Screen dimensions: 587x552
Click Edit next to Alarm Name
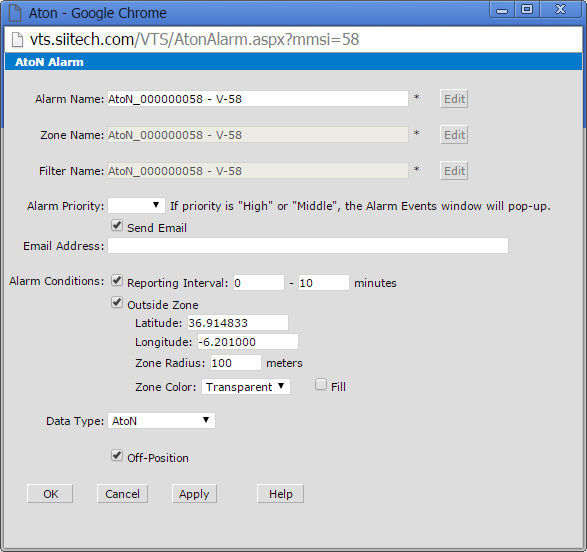pos(454,99)
